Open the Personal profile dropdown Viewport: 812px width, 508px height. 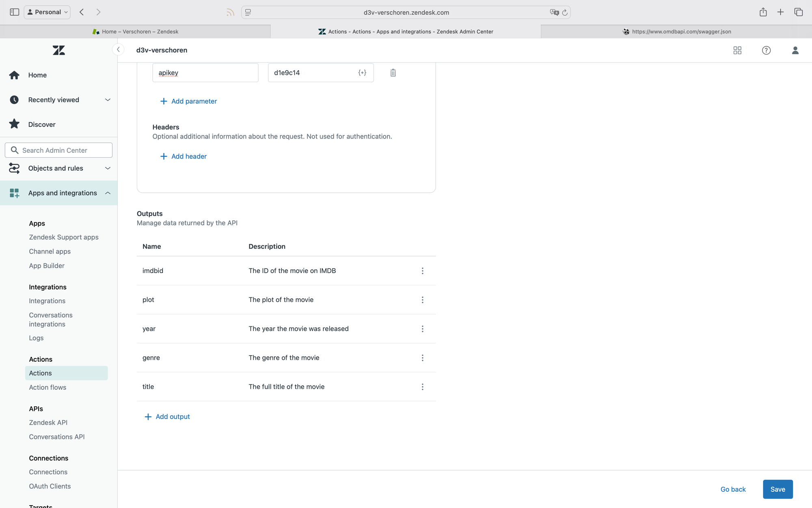pos(47,12)
